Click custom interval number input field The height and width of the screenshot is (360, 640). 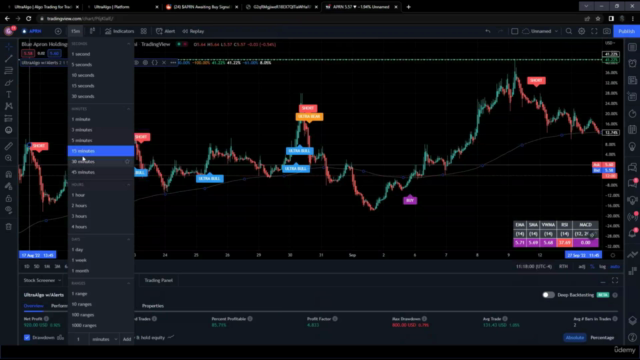click(78, 339)
